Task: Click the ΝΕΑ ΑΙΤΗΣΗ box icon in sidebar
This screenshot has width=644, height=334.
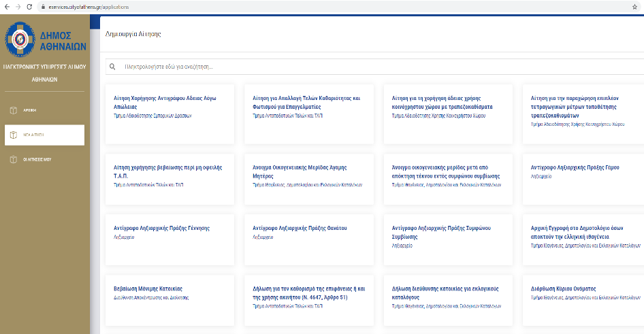Action: point(13,135)
